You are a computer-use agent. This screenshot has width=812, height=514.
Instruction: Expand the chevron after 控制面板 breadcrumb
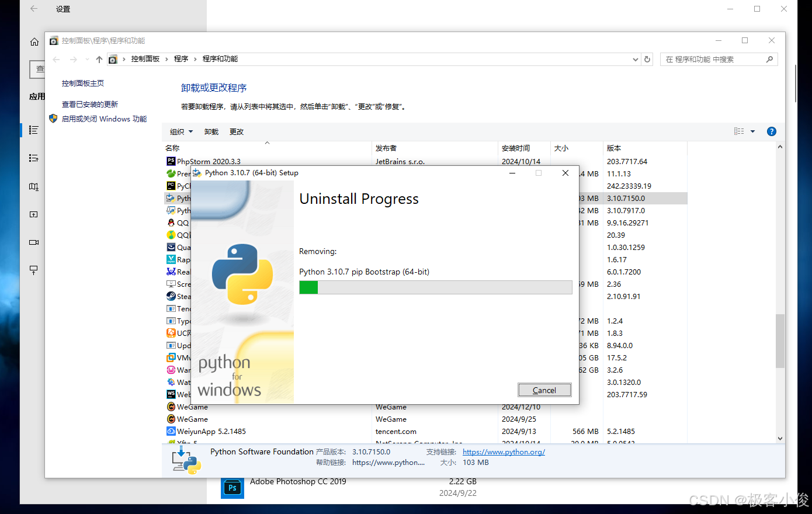166,59
